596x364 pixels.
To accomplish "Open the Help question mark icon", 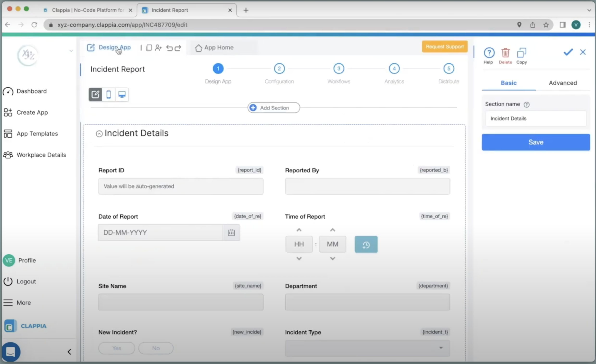I will click(489, 53).
